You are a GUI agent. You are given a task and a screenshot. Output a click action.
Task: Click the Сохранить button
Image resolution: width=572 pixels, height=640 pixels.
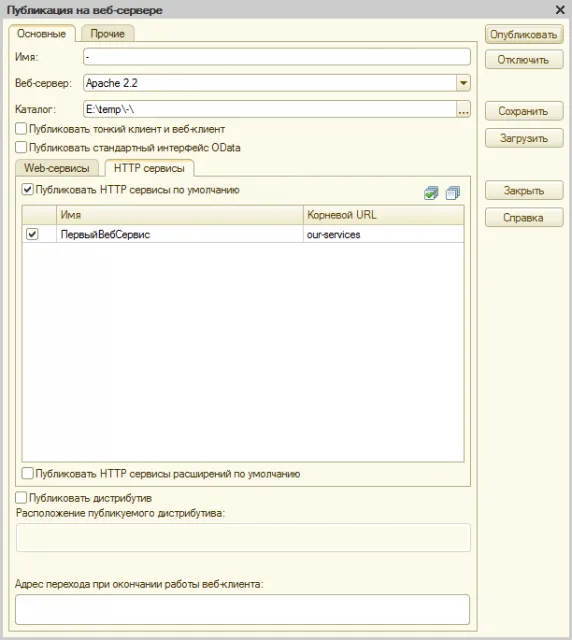point(524,111)
